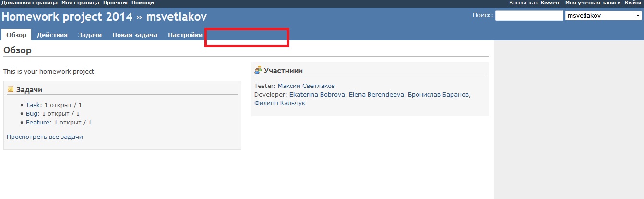
Task: Open the msvetlakov project dropdown
Action: (x=604, y=16)
